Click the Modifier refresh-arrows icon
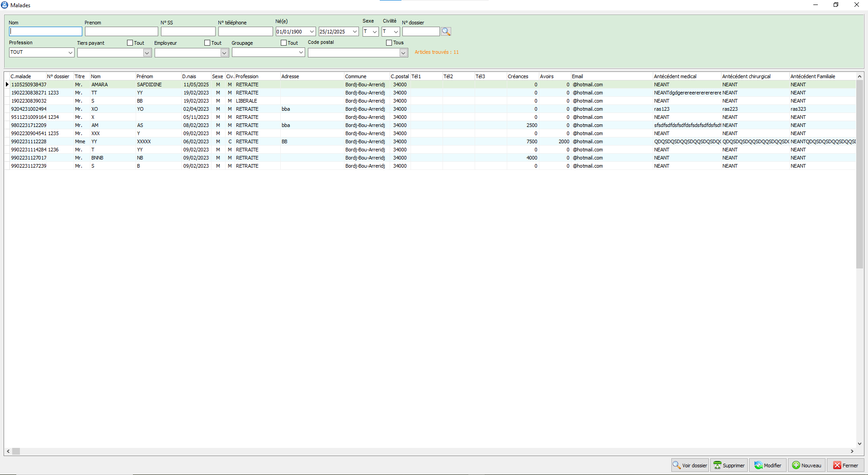Image resolution: width=868 pixels, height=475 pixels. point(758,465)
